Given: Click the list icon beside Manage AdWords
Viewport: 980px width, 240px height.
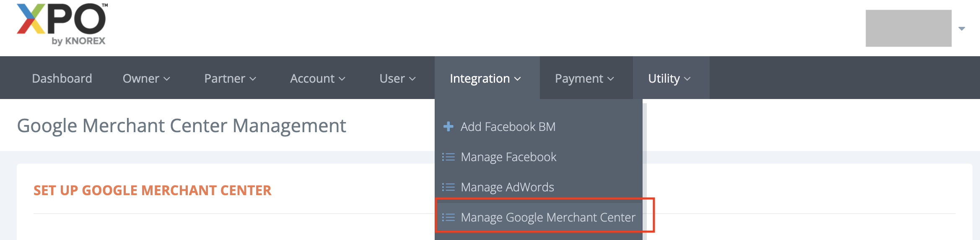Looking at the screenshot, I should (448, 187).
